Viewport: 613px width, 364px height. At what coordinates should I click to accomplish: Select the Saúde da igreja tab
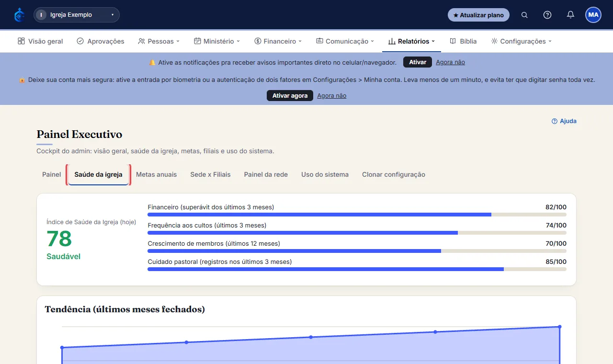(x=98, y=174)
